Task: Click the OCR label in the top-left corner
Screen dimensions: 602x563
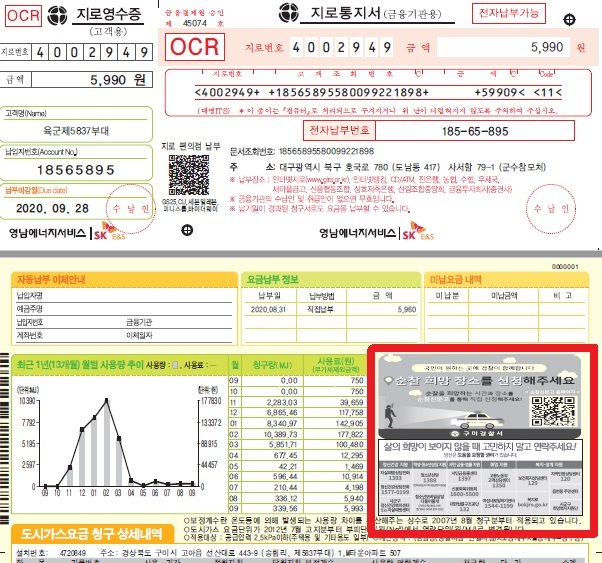Action: coord(20,17)
